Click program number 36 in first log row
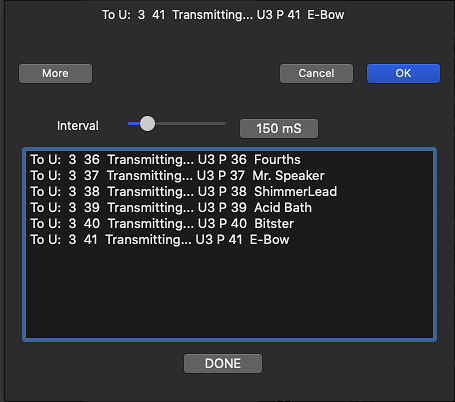This screenshot has width=455, height=402. pos(92,160)
